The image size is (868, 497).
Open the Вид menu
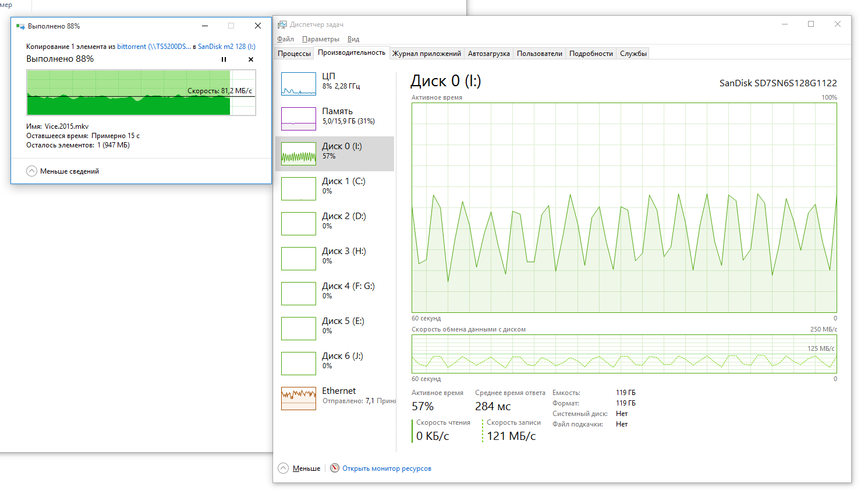[353, 39]
